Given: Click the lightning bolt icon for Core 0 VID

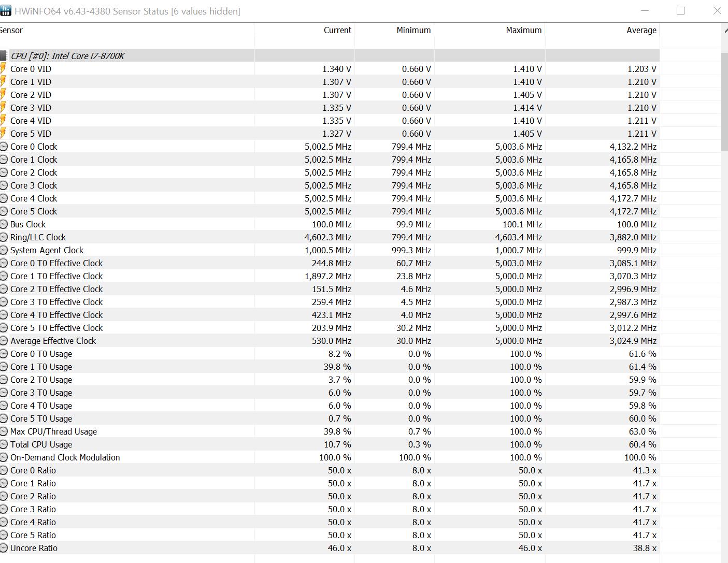Looking at the screenshot, I should [3, 69].
